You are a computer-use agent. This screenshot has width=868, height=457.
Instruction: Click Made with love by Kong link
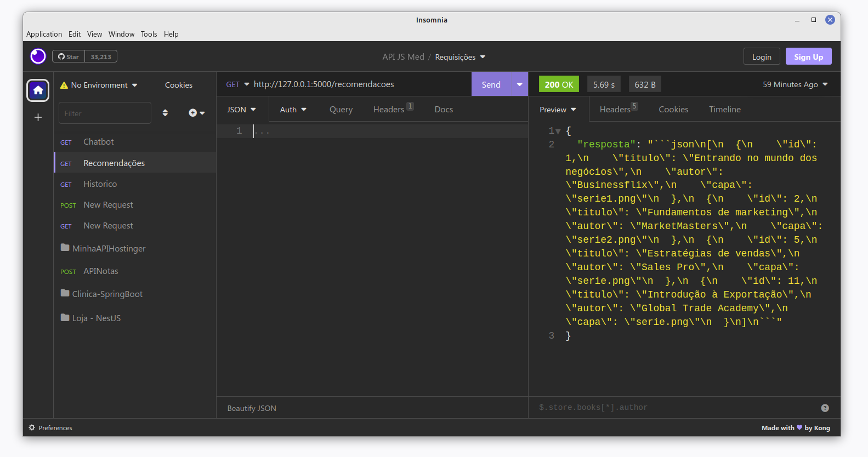tap(796, 428)
